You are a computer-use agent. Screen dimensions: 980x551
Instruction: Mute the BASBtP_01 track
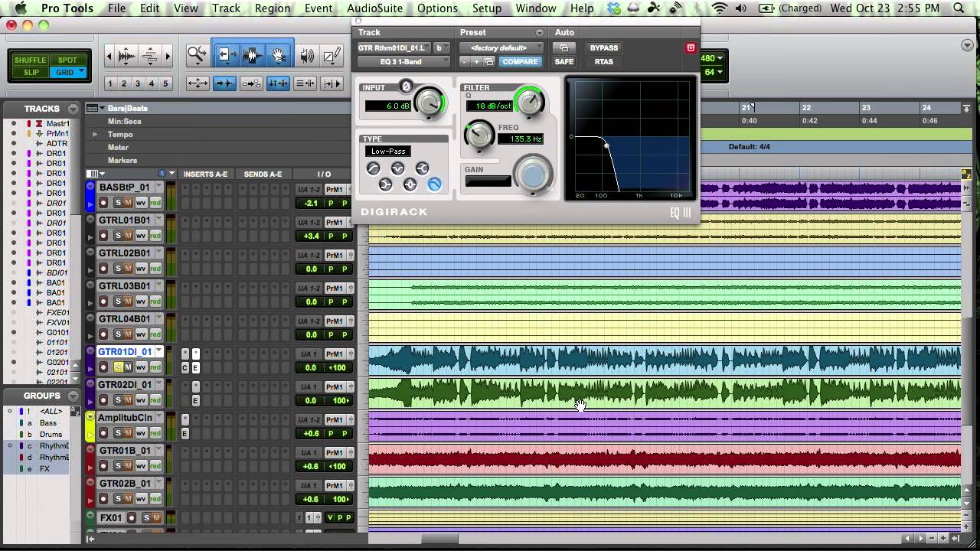[129, 203]
